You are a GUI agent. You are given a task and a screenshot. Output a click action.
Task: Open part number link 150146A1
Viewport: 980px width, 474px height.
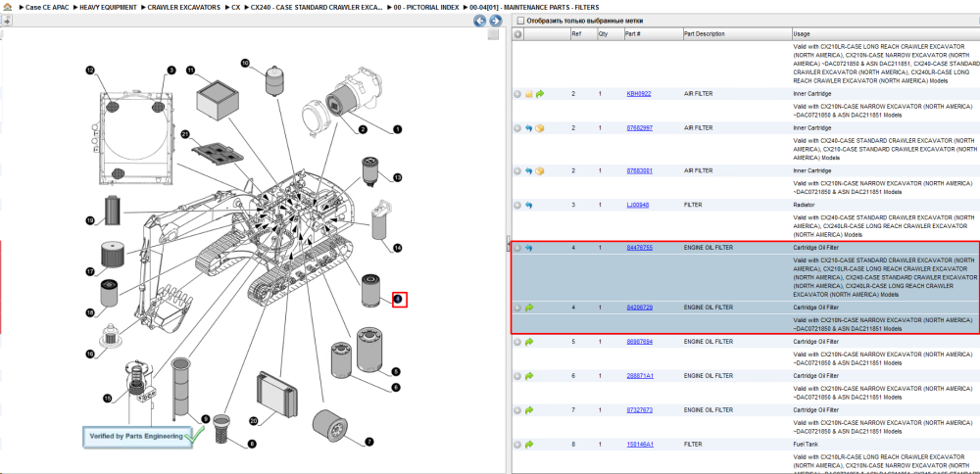(640, 445)
